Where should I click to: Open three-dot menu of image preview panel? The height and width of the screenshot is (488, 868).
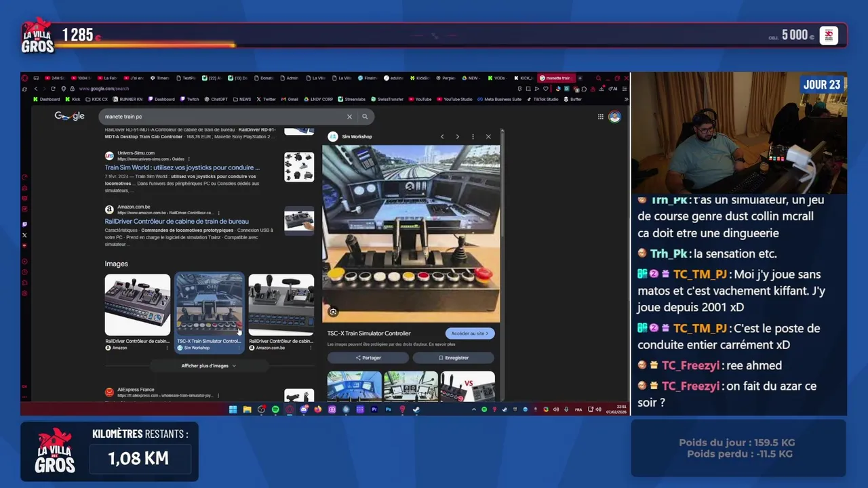tap(473, 137)
